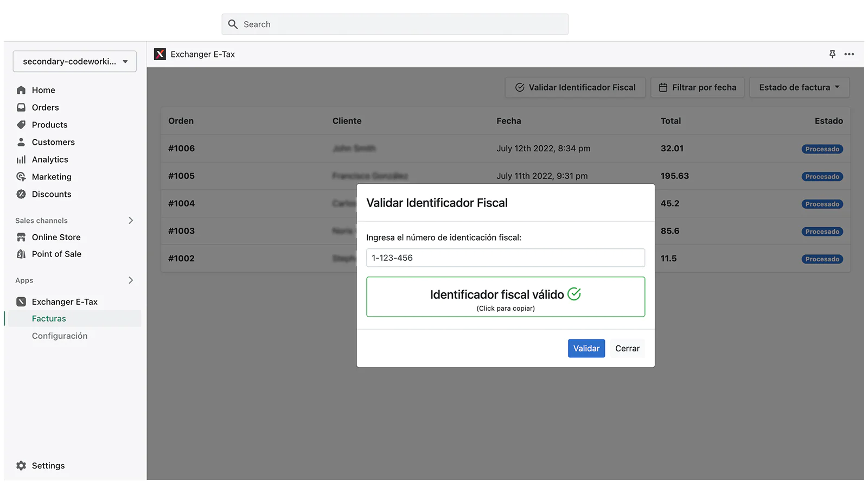
Task: Click the blue Validar button
Action: [x=586, y=349]
